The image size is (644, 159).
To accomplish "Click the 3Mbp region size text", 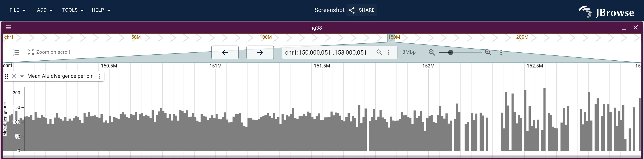I will [409, 52].
